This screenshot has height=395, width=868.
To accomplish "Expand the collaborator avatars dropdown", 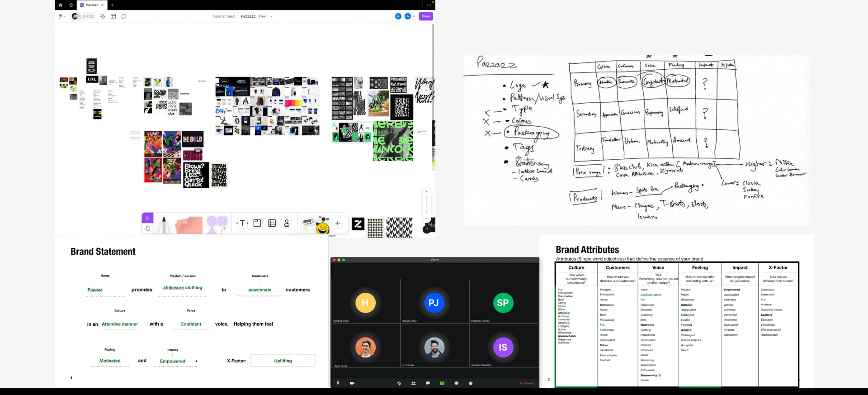I will tap(414, 16).
